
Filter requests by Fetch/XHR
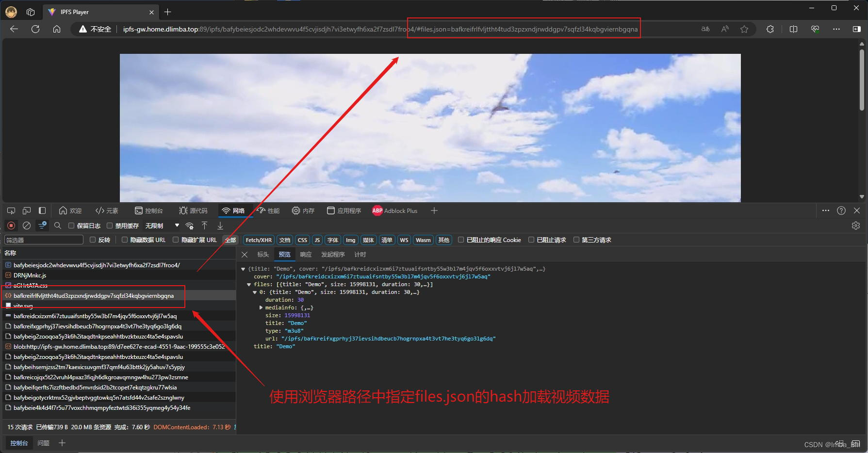tap(259, 240)
